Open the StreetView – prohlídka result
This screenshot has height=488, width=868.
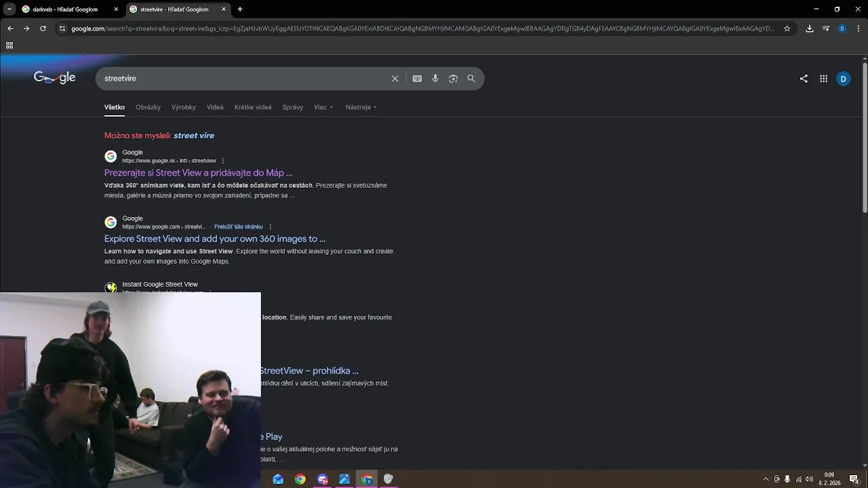[x=309, y=371]
